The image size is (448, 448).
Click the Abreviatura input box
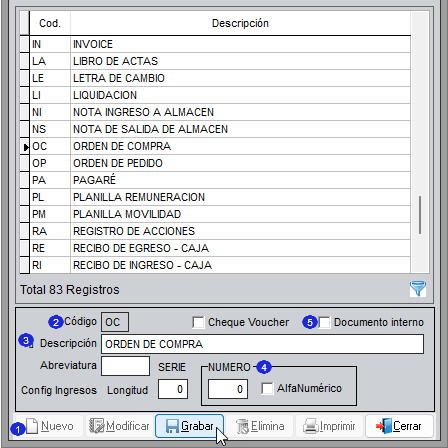(x=125, y=366)
